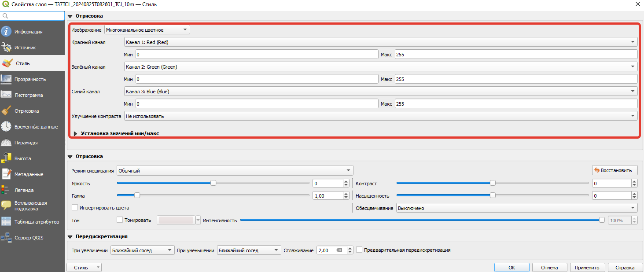Screen dimensions: 644x272
Task: Enable Предварительная передискретизация checkbox
Action: click(359, 250)
